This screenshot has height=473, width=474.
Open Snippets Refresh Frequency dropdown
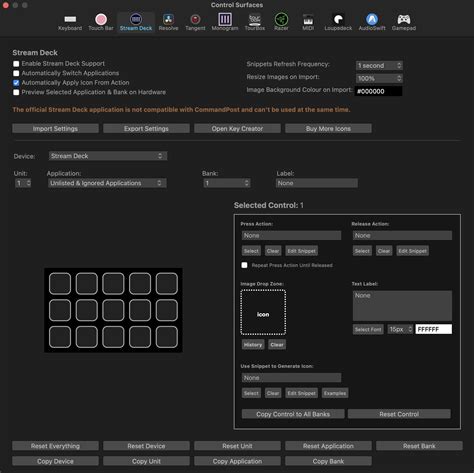tap(379, 66)
